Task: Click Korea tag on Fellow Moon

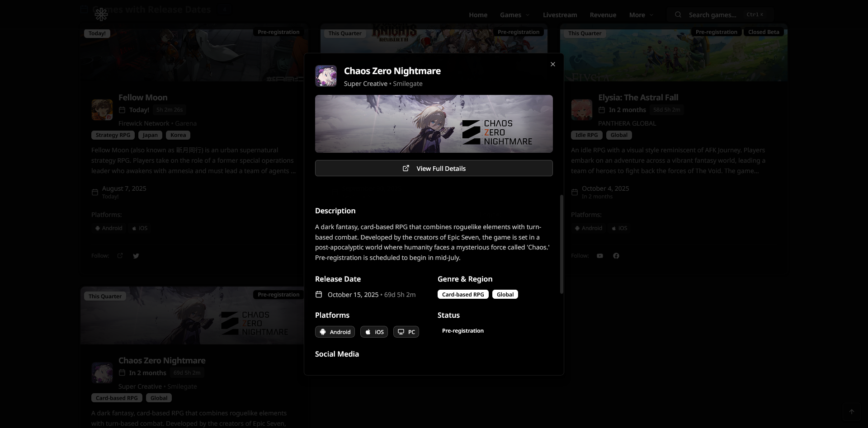Action: tap(178, 135)
